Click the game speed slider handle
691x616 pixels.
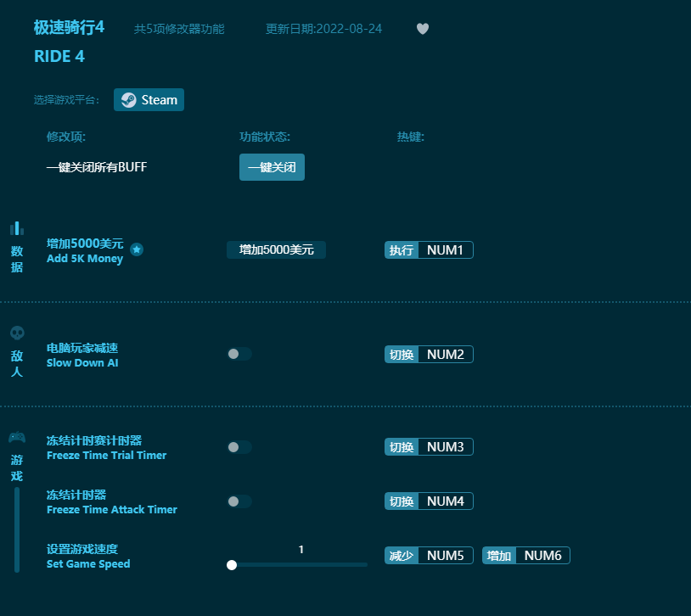(232, 565)
